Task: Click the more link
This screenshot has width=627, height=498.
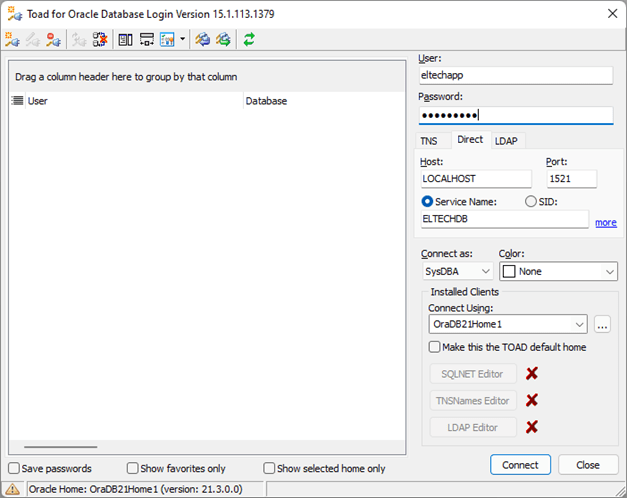Action: [x=606, y=222]
